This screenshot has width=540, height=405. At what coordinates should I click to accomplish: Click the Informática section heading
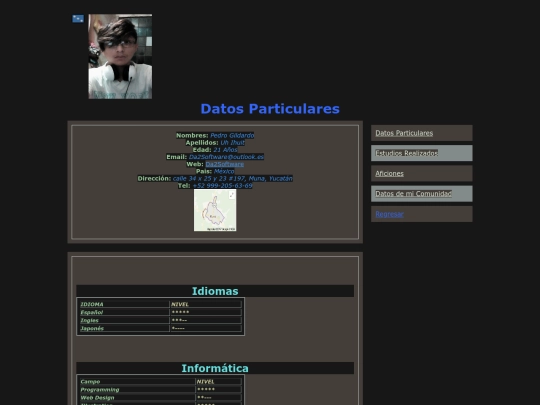pos(215,368)
